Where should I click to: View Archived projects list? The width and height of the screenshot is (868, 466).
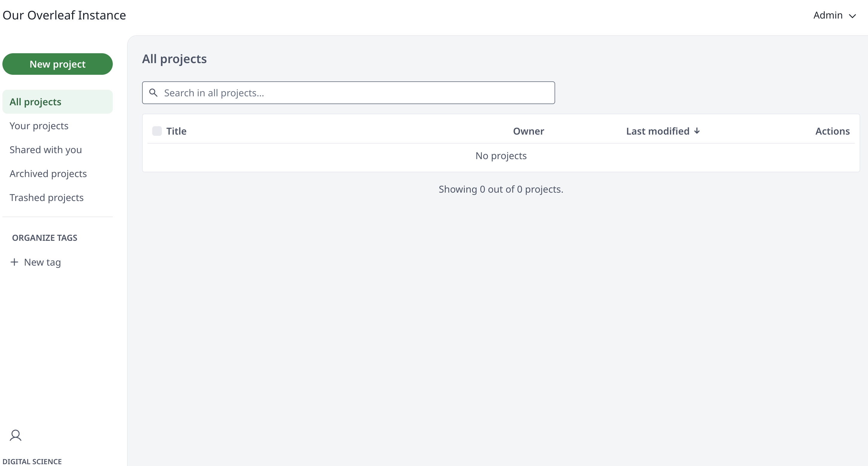(x=48, y=173)
